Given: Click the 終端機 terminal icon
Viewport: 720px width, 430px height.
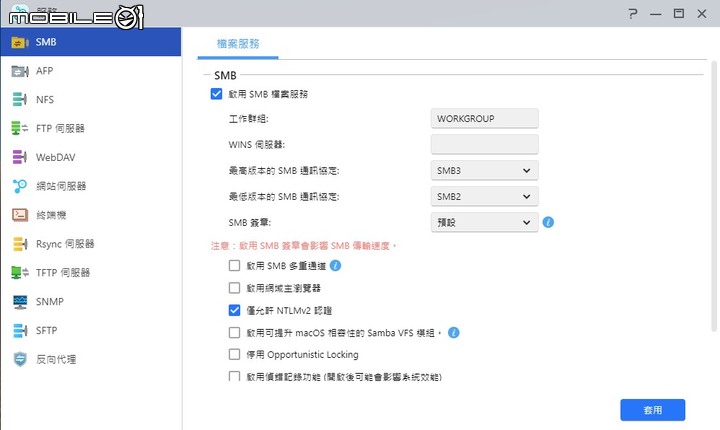Looking at the screenshot, I should coord(19,215).
